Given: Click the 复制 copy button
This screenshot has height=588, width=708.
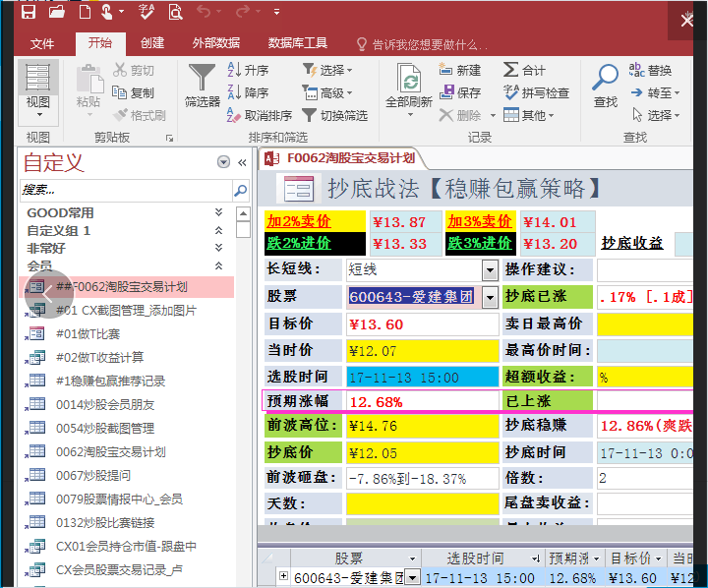Looking at the screenshot, I should pos(133,92).
